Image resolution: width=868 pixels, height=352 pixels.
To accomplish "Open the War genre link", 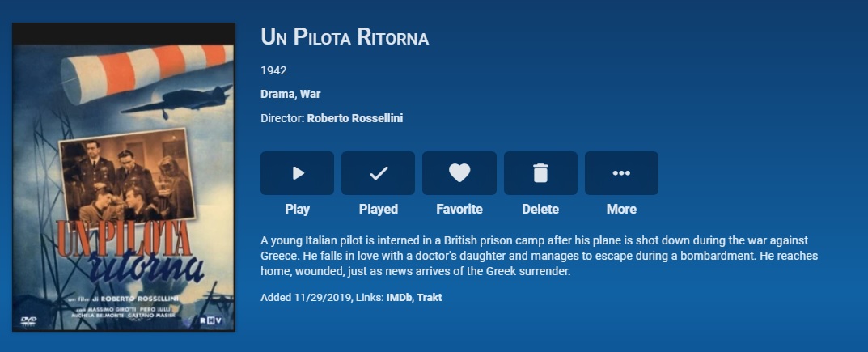I will (x=311, y=94).
